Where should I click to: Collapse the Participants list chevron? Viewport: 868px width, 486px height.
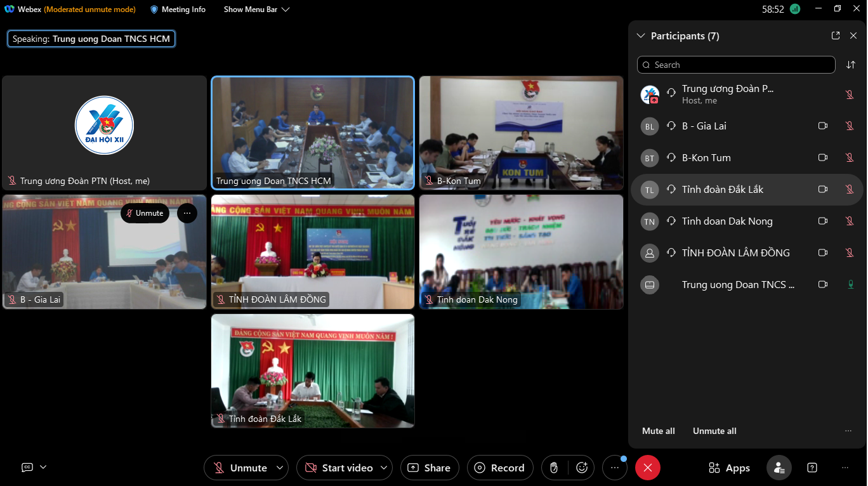pyautogui.click(x=641, y=36)
